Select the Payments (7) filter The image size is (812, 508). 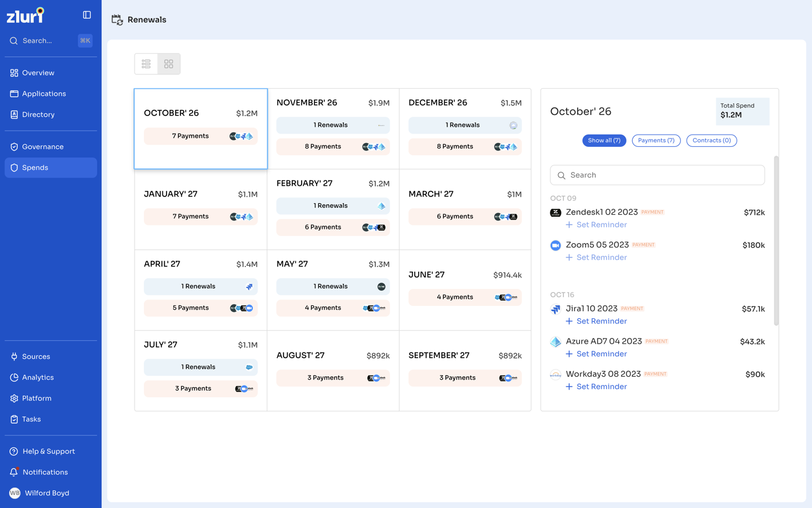point(656,140)
